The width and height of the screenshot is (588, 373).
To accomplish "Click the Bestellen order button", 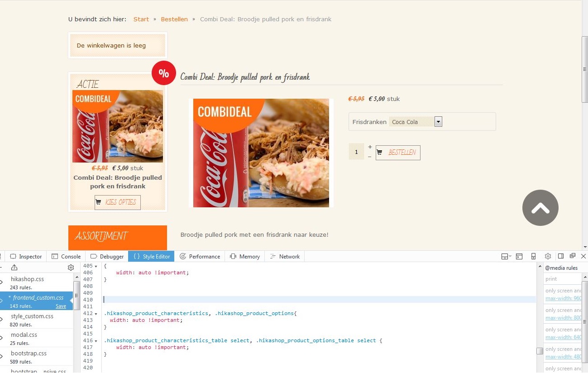I will [398, 153].
